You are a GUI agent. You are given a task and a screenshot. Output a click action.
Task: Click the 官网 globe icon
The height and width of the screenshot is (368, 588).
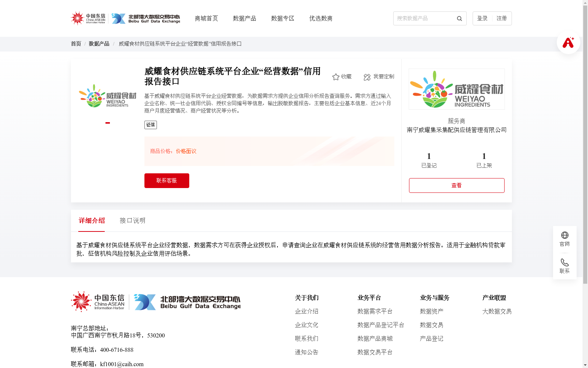[565, 235]
